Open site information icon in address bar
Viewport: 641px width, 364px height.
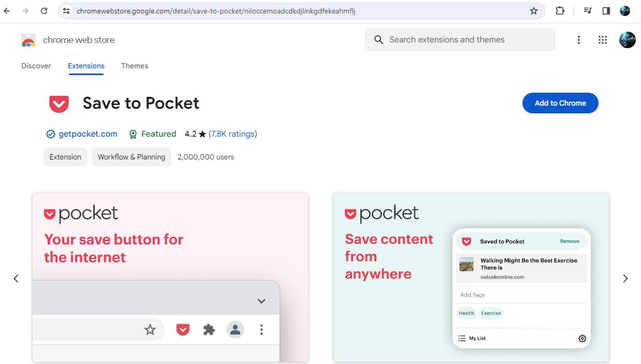(66, 11)
